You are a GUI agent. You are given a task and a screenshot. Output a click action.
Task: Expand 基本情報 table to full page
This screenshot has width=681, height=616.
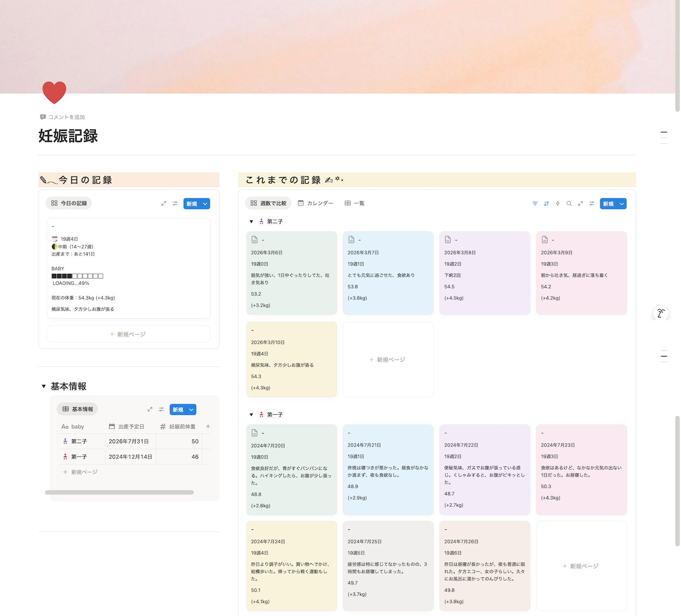click(x=150, y=410)
